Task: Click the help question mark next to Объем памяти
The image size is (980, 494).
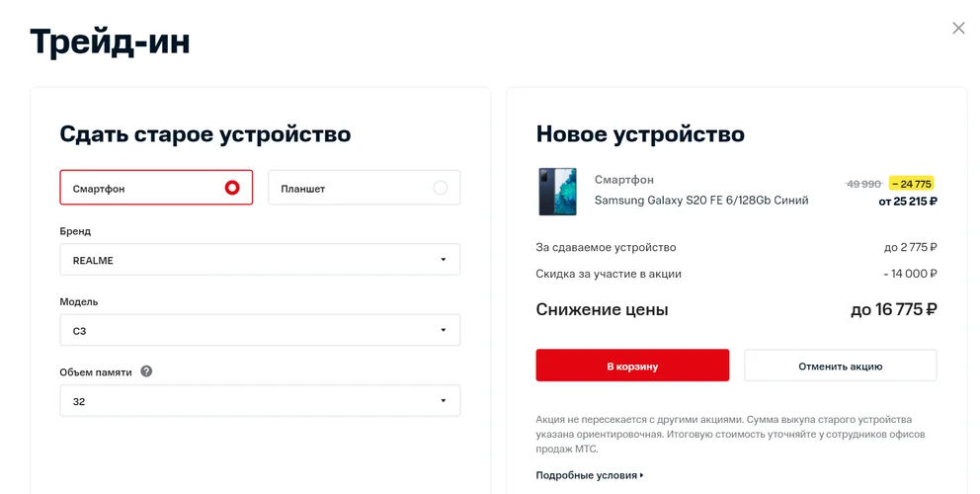Action: point(146,371)
